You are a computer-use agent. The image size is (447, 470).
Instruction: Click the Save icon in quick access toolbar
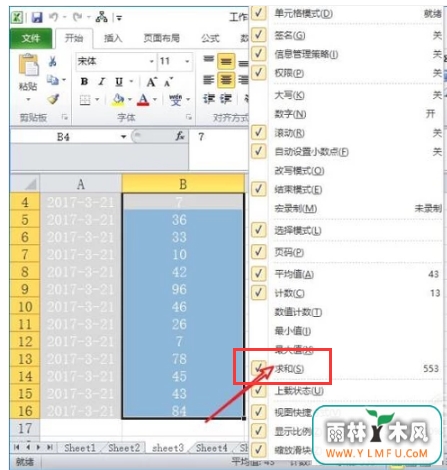point(37,17)
